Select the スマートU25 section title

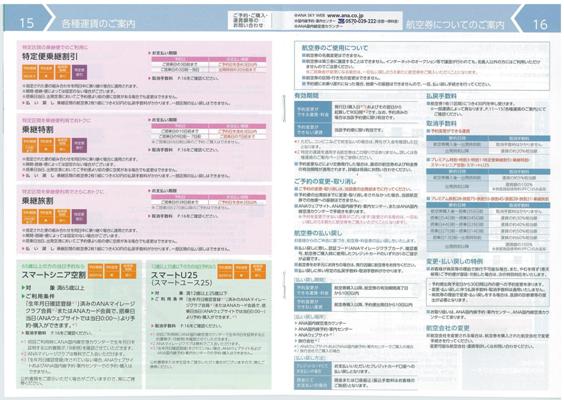[x=174, y=275]
